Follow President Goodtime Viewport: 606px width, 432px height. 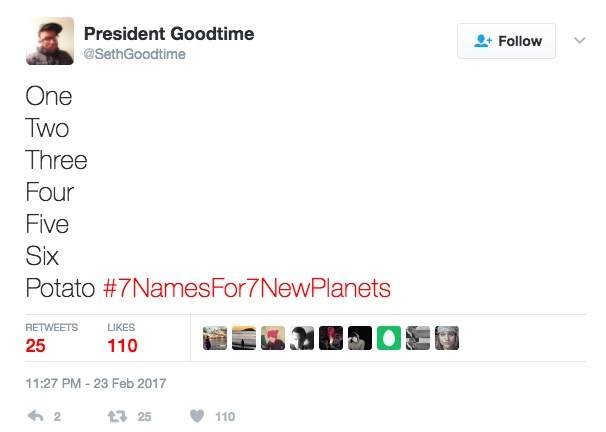[x=507, y=41]
